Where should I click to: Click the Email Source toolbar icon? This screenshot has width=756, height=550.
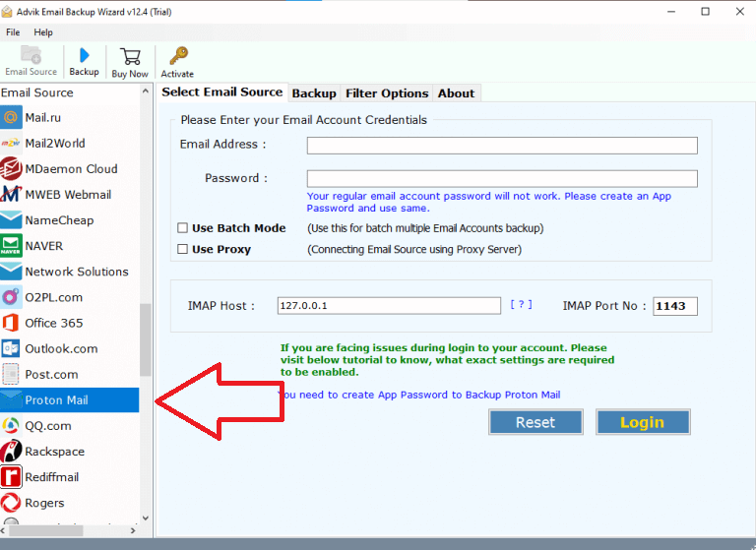pyautogui.click(x=31, y=55)
